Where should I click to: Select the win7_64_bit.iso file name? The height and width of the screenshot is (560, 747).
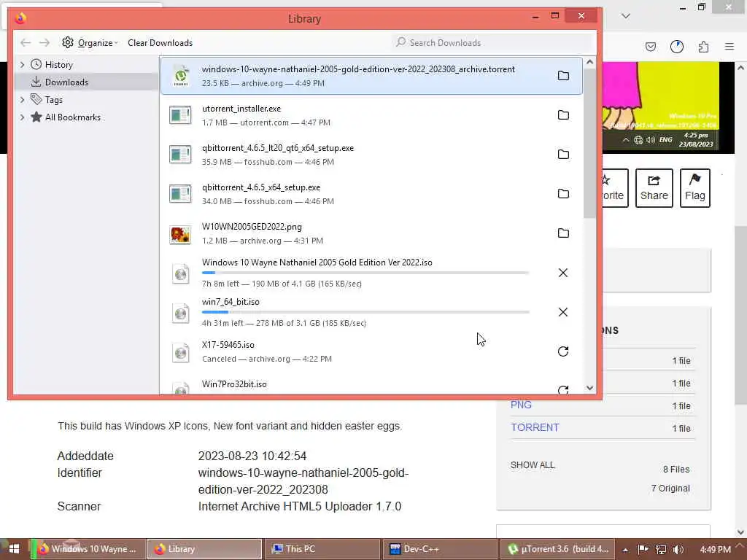click(231, 302)
